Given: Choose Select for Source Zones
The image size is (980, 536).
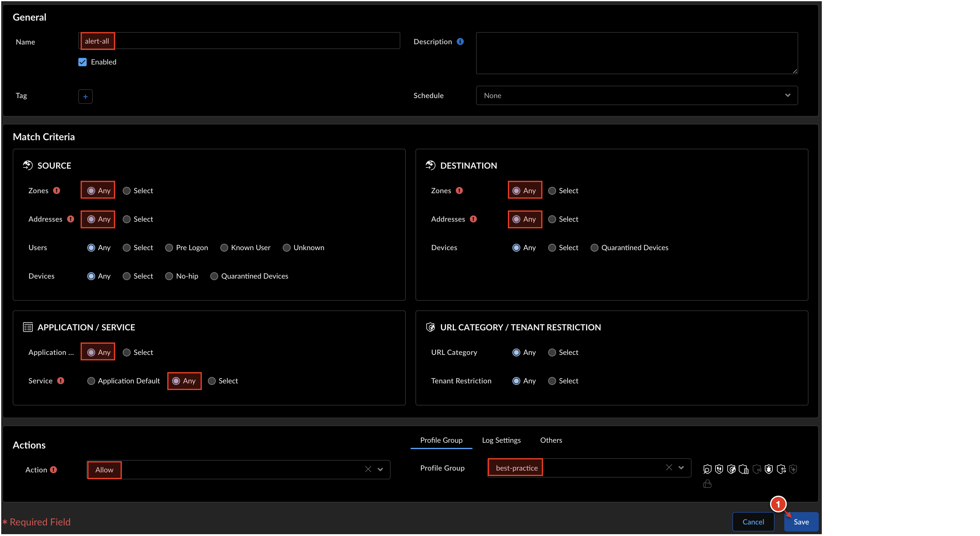Looking at the screenshot, I should point(127,190).
